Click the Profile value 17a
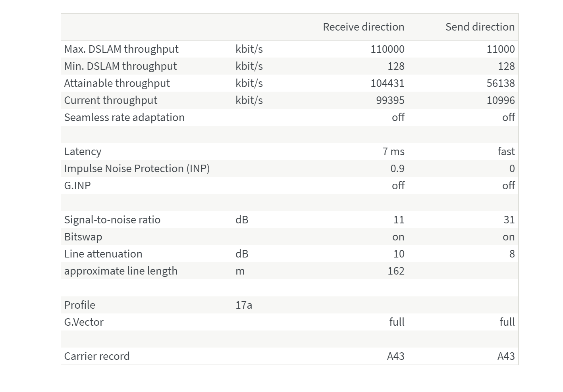The height and width of the screenshot is (392, 563). (244, 305)
